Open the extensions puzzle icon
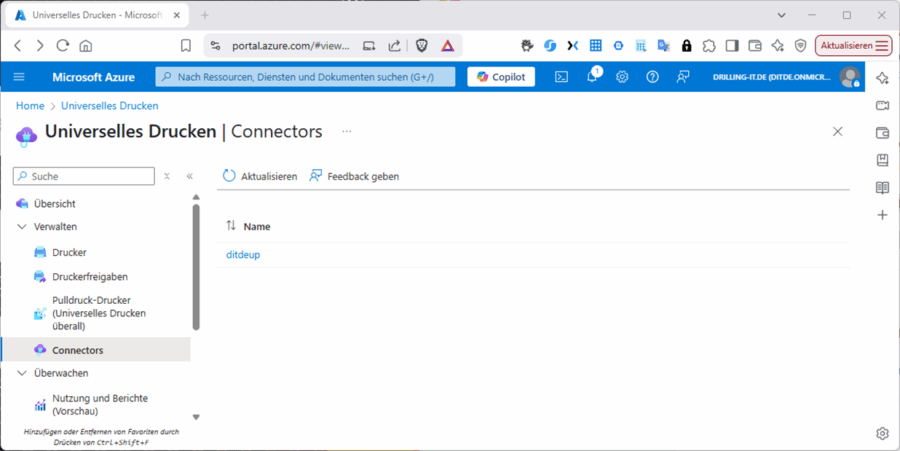This screenshot has height=451, width=900. click(709, 46)
